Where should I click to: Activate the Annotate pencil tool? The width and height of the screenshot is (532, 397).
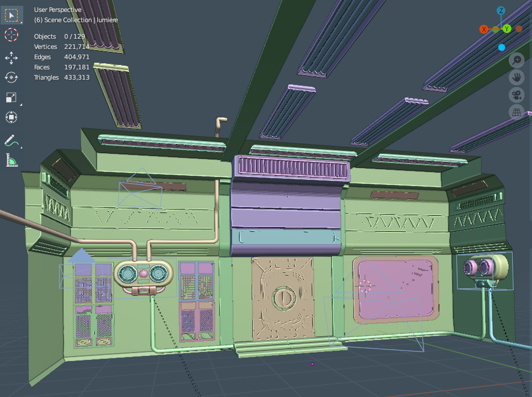(x=11, y=140)
